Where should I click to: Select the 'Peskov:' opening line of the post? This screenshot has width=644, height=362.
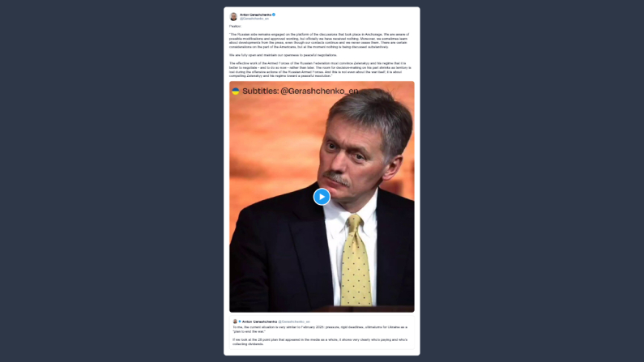point(236,26)
